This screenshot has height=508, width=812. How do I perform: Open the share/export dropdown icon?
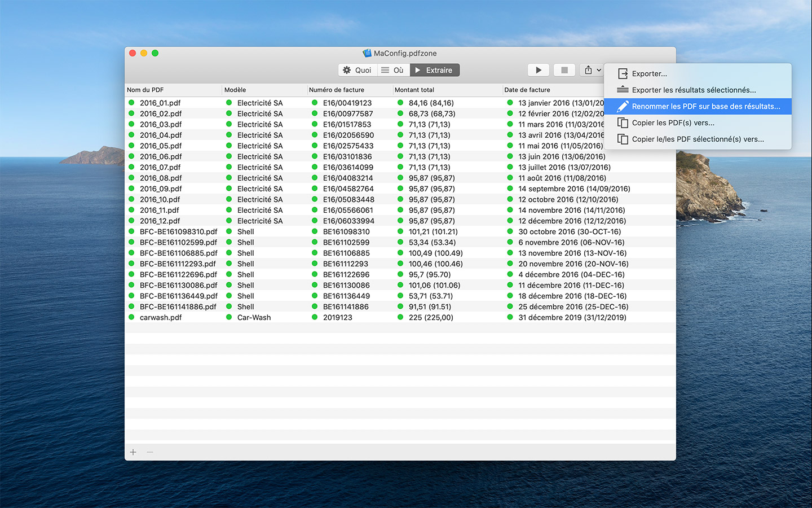pos(592,70)
